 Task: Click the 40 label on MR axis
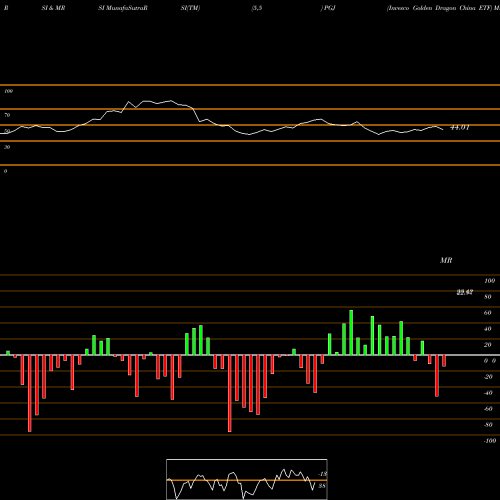point(488,329)
